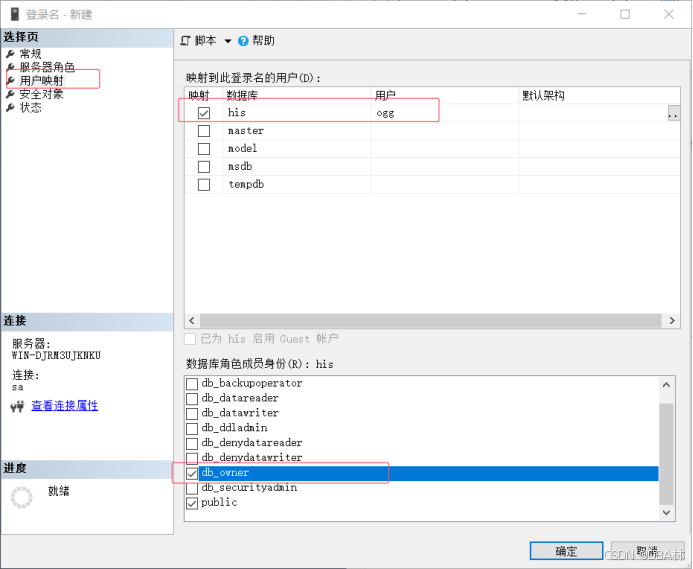Viewport: 693px width, 569px height.
Task: Check the map checkbox for tempdb database
Action: point(204,184)
